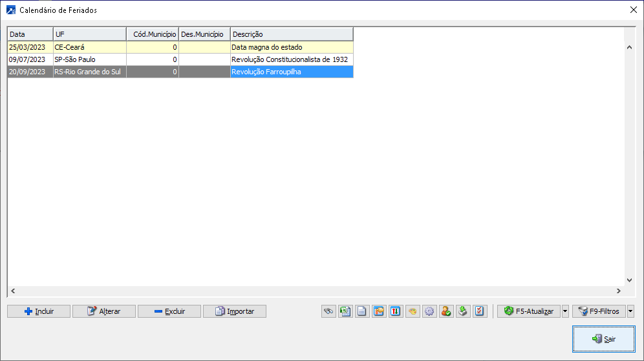Screen dimensions: 644x361
Task: Click Cód.Município value 0 in Ceará row
Action: coord(153,47)
